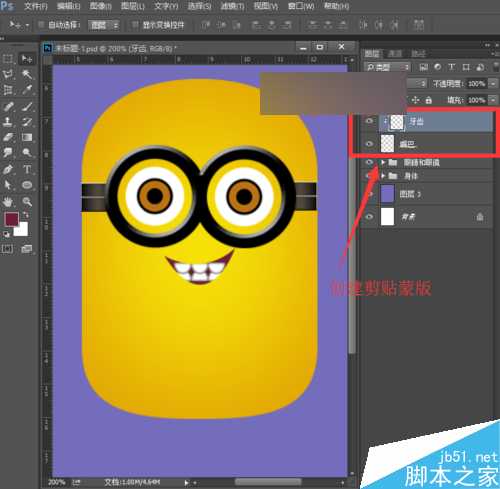The width and height of the screenshot is (500, 489).
Task: Reset default foreground and background colors
Action: pyautogui.click(x=6, y=234)
